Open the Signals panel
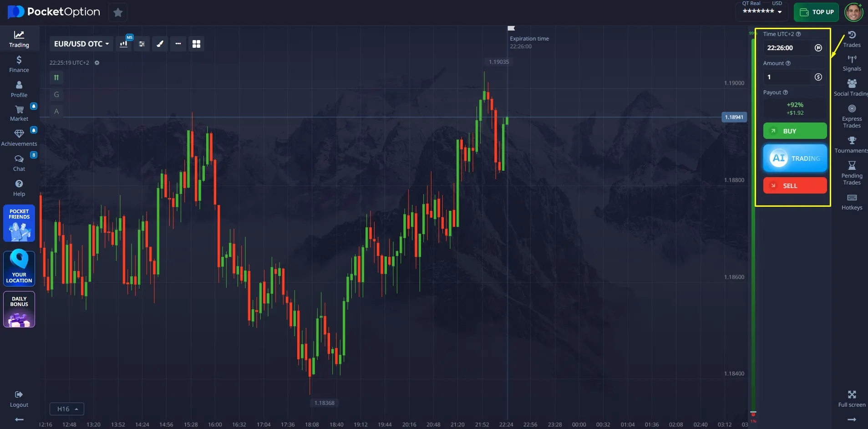Screen dimensions: 868x429 click(x=851, y=63)
